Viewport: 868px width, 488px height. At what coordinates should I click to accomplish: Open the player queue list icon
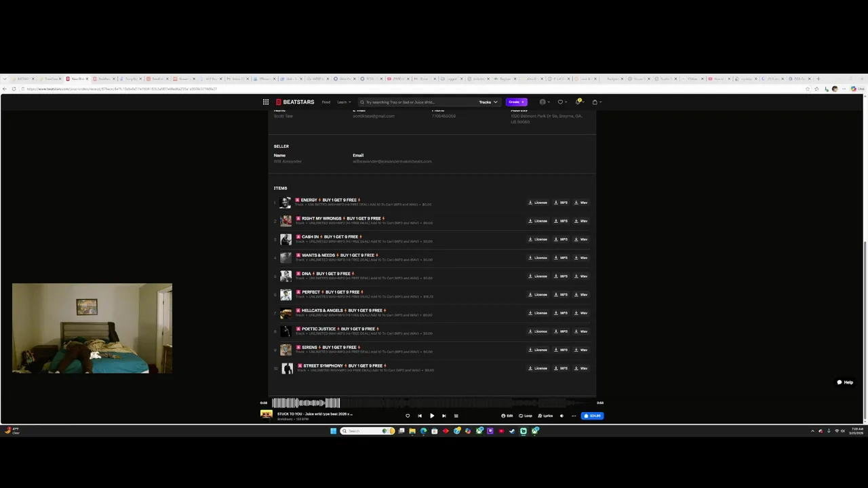[456, 415]
